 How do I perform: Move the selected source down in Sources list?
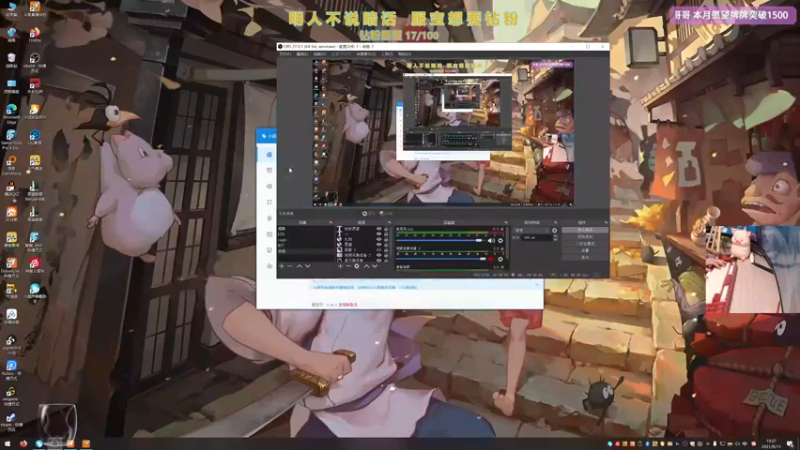click(x=374, y=266)
